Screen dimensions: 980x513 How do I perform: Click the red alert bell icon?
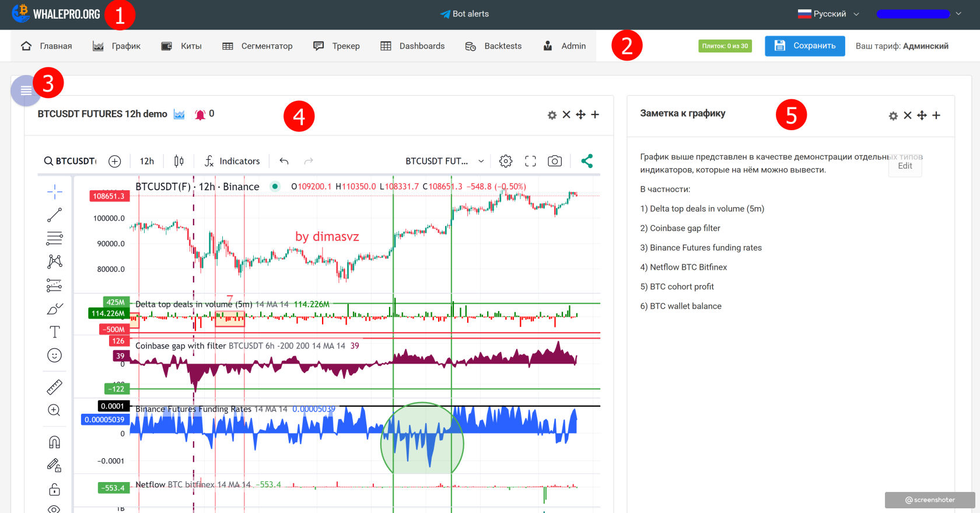point(200,114)
